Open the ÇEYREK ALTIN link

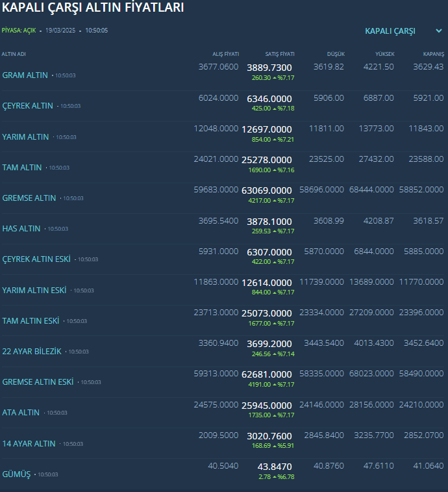[27, 106]
